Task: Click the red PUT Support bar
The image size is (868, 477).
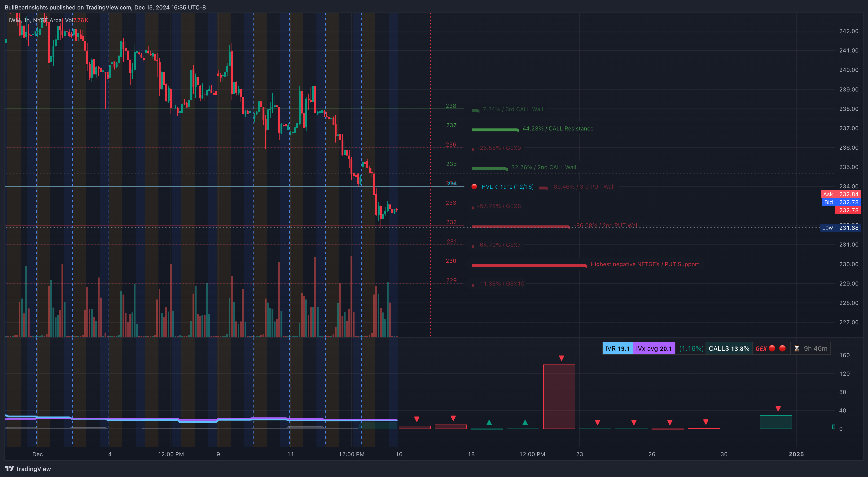Action: tap(529, 265)
